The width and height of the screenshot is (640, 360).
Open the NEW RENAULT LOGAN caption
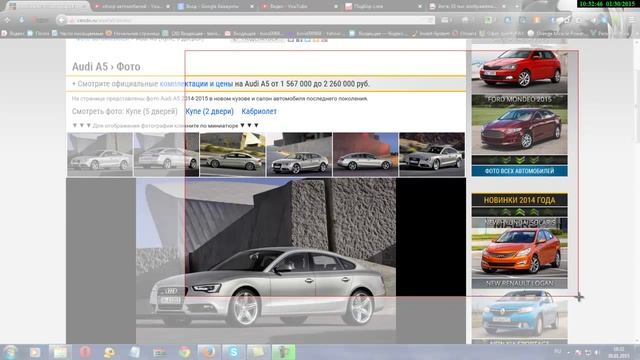tap(519, 283)
